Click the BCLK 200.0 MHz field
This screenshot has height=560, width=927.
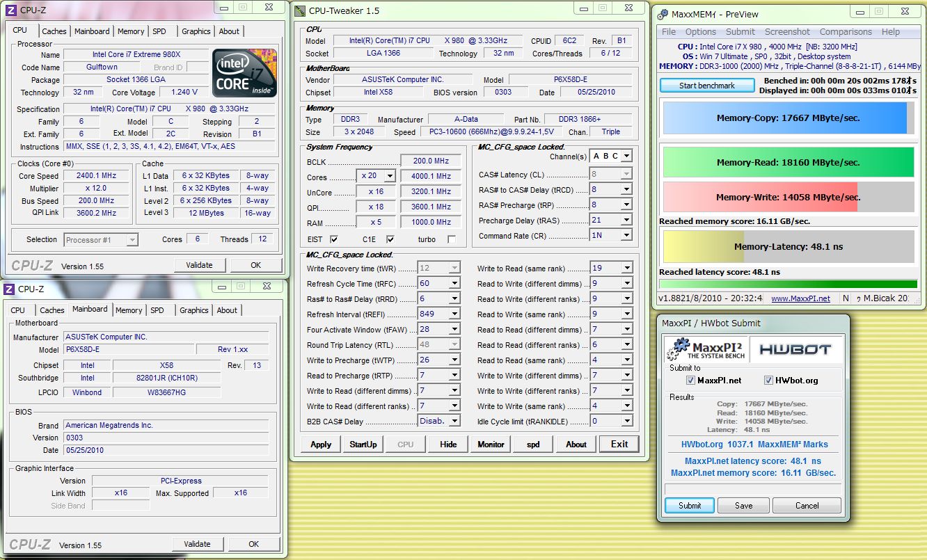click(x=430, y=161)
